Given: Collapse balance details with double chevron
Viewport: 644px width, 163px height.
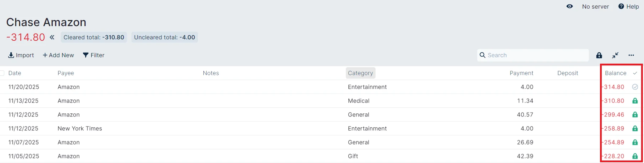Looking at the screenshot, I should point(52,37).
